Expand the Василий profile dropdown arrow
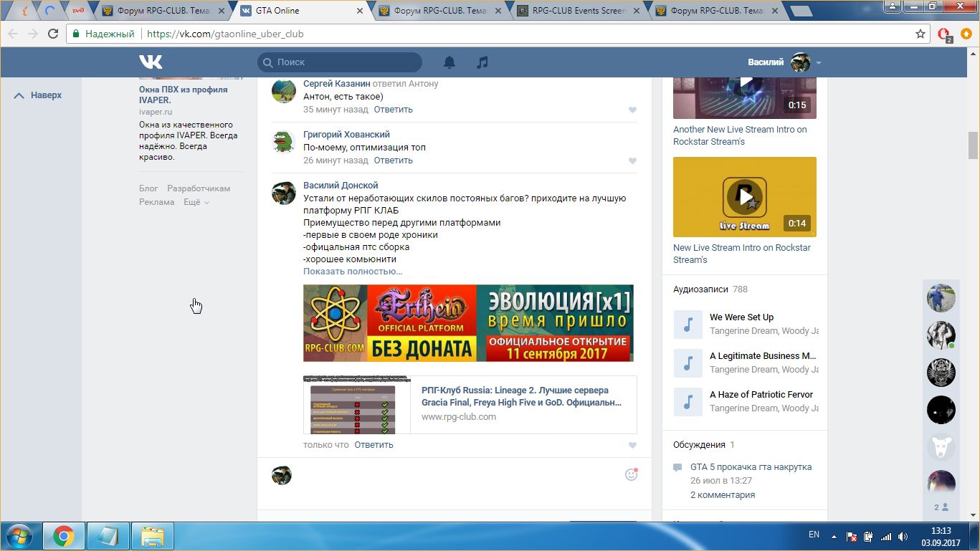Image resolution: width=980 pixels, height=551 pixels. click(x=819, y=63)
